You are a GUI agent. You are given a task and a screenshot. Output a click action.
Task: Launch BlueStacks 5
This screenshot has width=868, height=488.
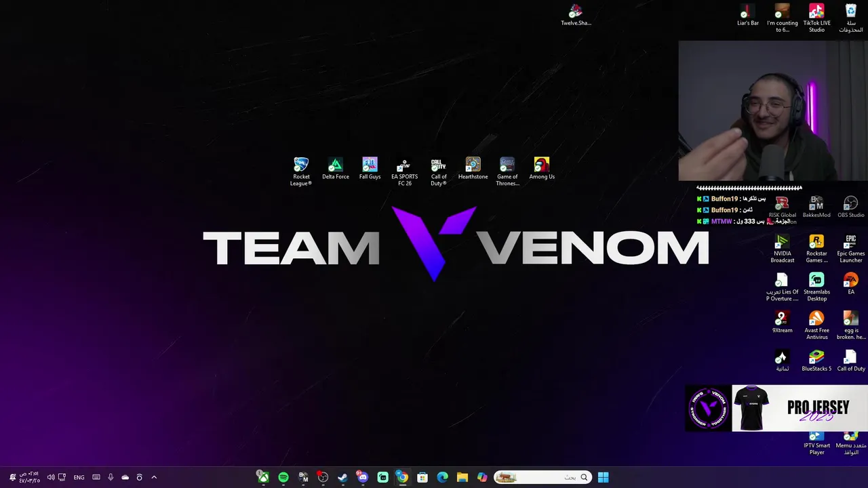coord(816,361)
